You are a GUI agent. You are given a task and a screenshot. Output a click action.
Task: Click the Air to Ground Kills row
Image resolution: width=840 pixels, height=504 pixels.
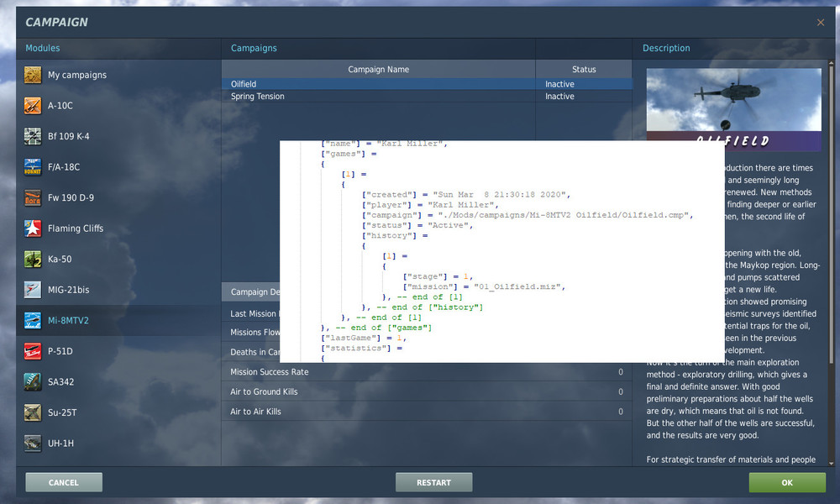point(427,391)
